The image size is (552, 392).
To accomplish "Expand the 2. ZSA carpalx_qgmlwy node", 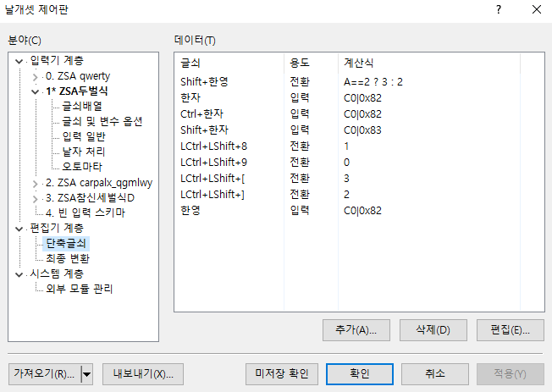I will (36, 182).
